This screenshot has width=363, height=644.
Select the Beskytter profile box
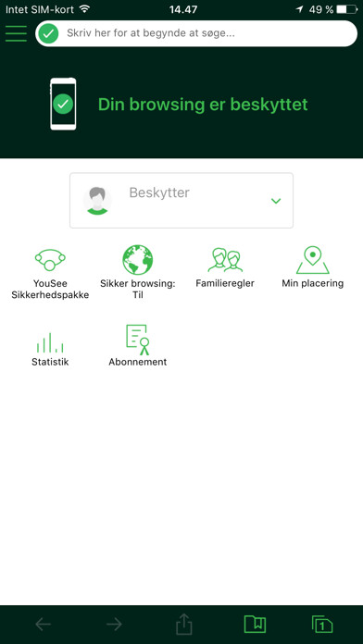point(181,201)
